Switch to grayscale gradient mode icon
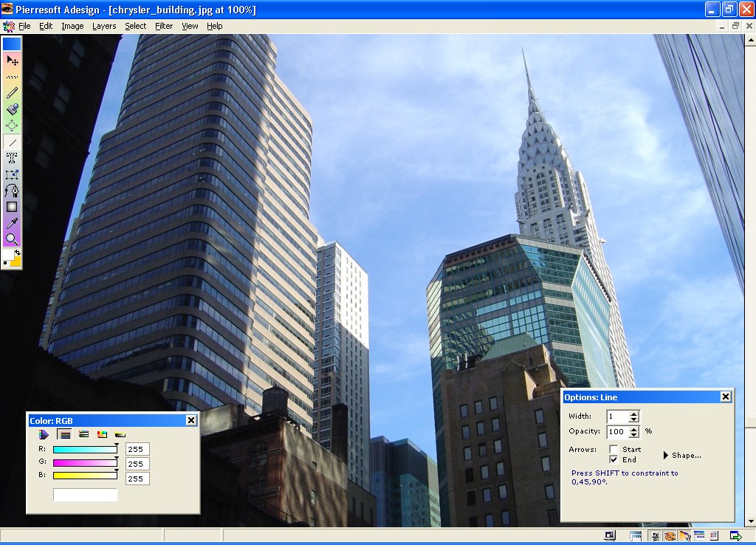Image resolution: width=756 pixels, height=545 pixels. (x=120, y=434)
